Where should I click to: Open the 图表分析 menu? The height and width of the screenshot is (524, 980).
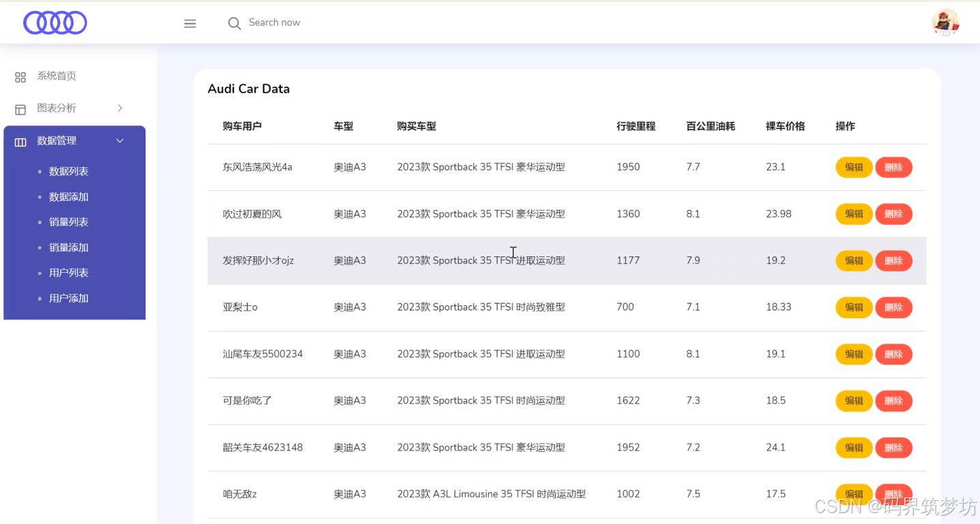pos(57,108)
